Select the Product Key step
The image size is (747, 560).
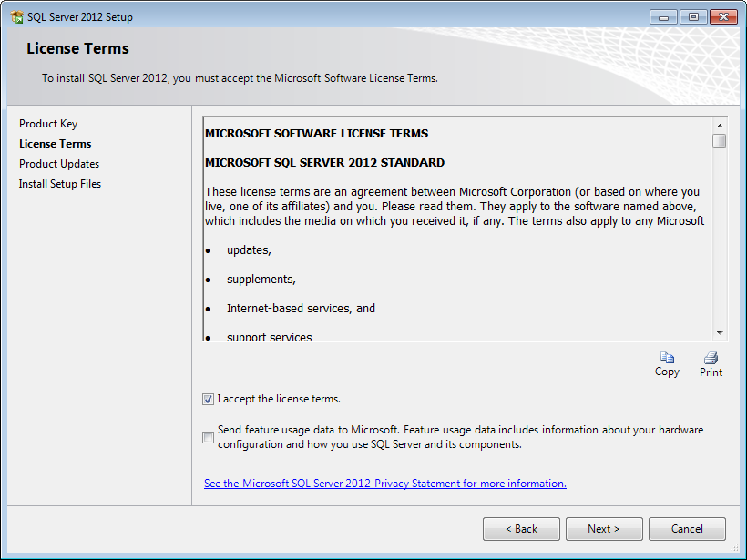[48, 124]
